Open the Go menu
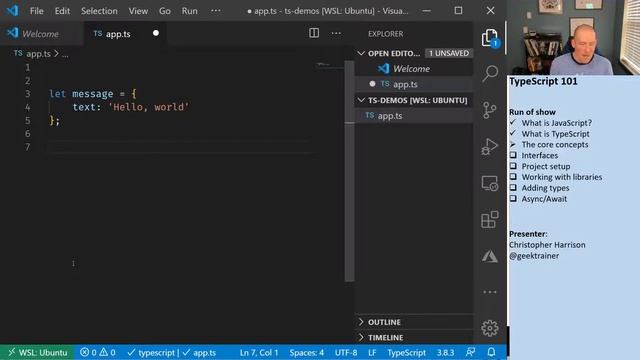 [164, 11]
